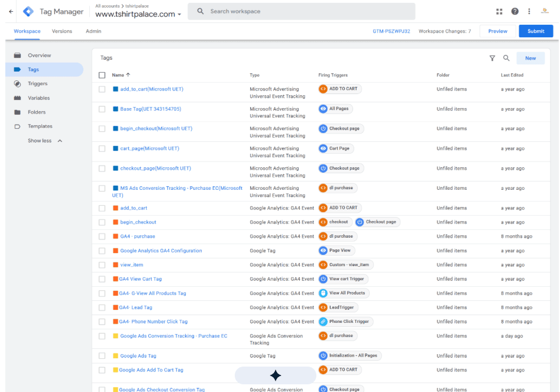The height and width of the screenshot is (392, 560).
Task: Check the add_to_cart(Microsoft UET) row checkbox
Action: (102, 89)
